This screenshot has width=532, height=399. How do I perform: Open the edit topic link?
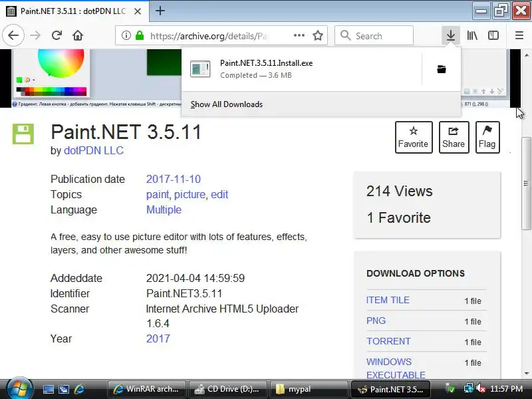pos(219,194)
